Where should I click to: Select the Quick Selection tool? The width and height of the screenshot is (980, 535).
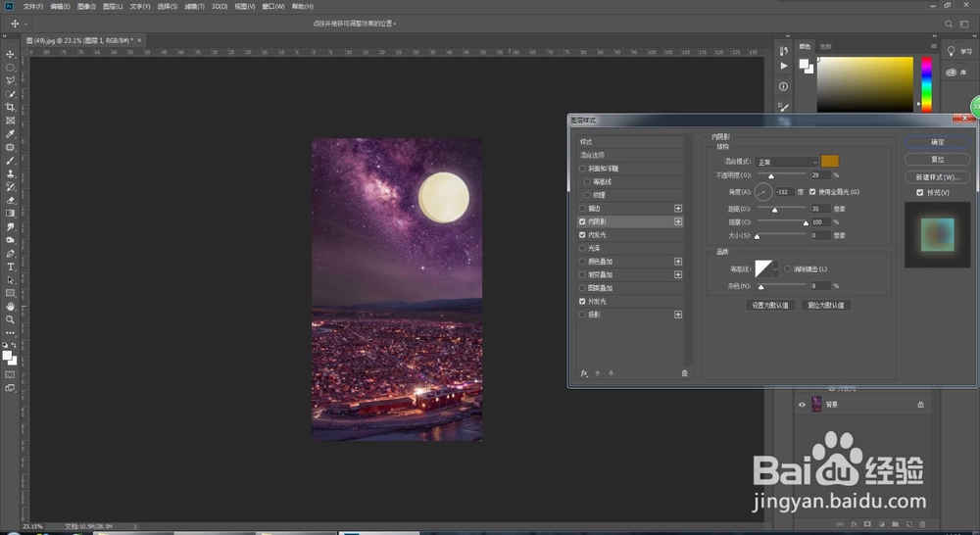(10, 94)
